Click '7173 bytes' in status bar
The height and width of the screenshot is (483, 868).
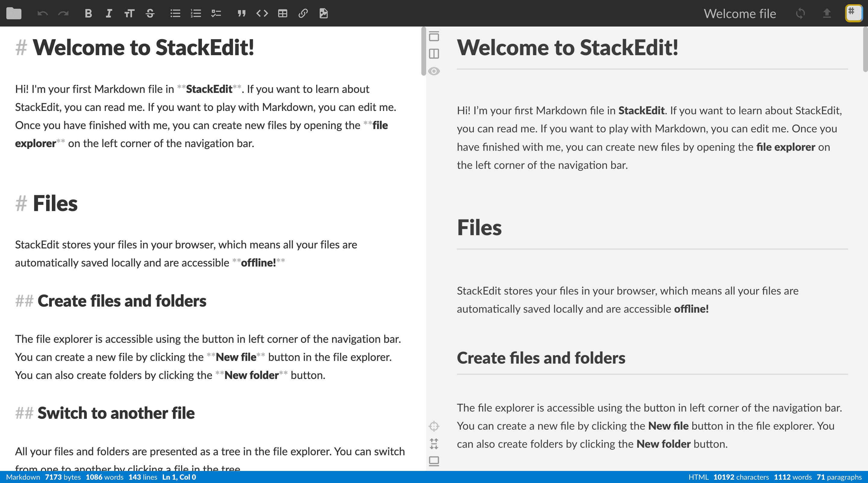[63, 477]
